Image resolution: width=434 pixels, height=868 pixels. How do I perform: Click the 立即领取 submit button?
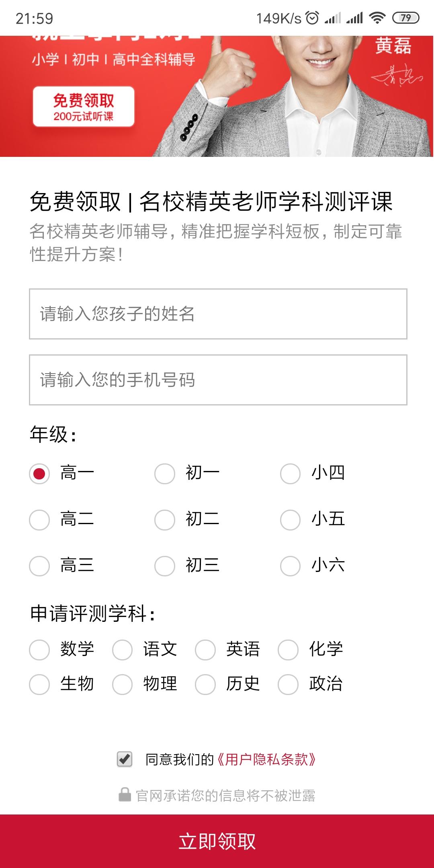[x=217, y=841]
